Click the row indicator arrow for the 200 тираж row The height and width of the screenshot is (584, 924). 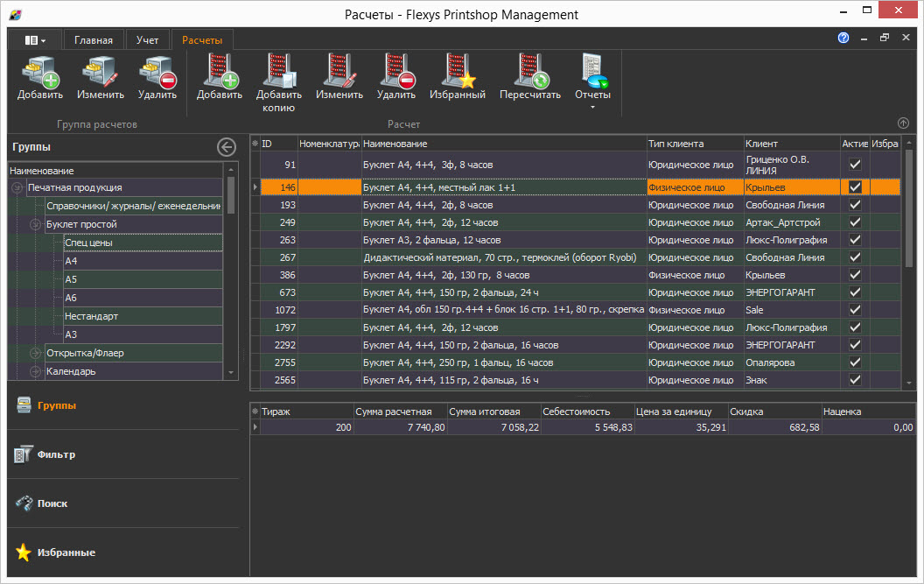click(x=255, y=426)
